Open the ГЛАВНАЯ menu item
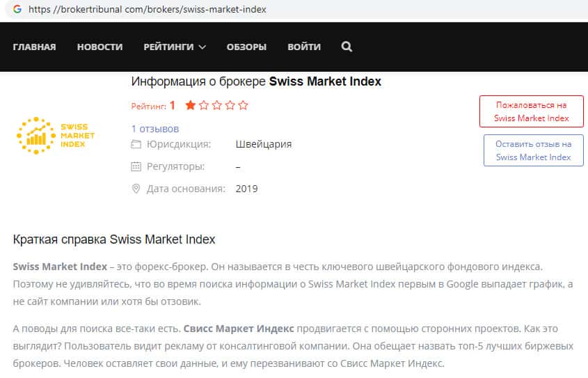Image resolution: width=588 pixels, height=378 pixels. click(34, 47)
